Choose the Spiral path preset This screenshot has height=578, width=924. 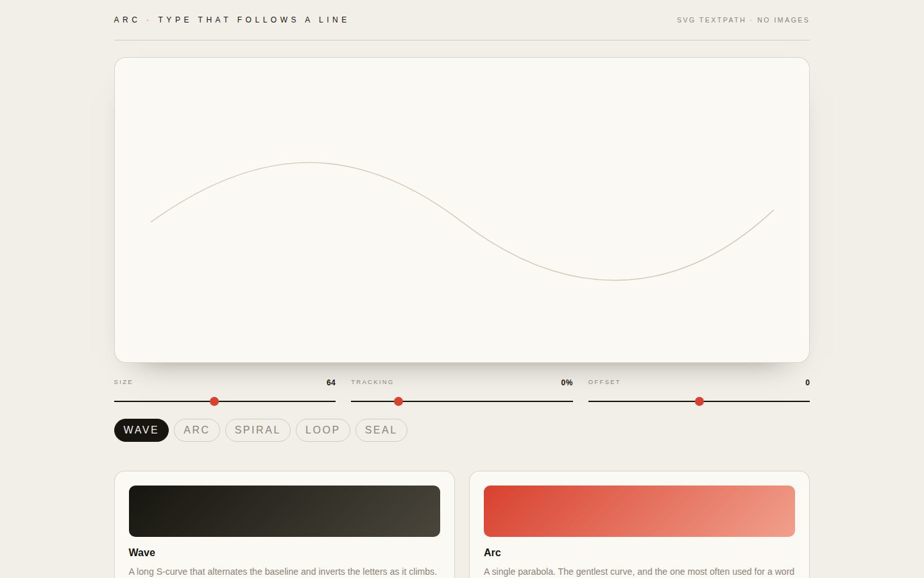click(x=258, y=430)
